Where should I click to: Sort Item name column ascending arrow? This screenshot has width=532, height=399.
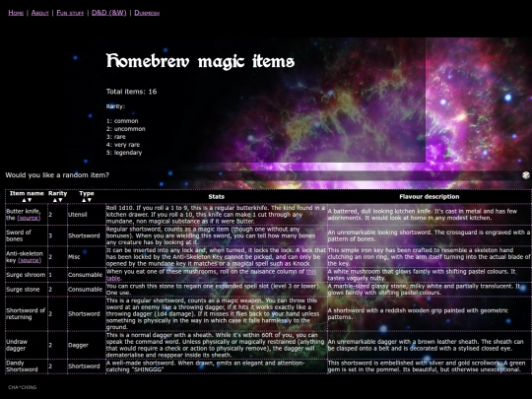[24, 200]
